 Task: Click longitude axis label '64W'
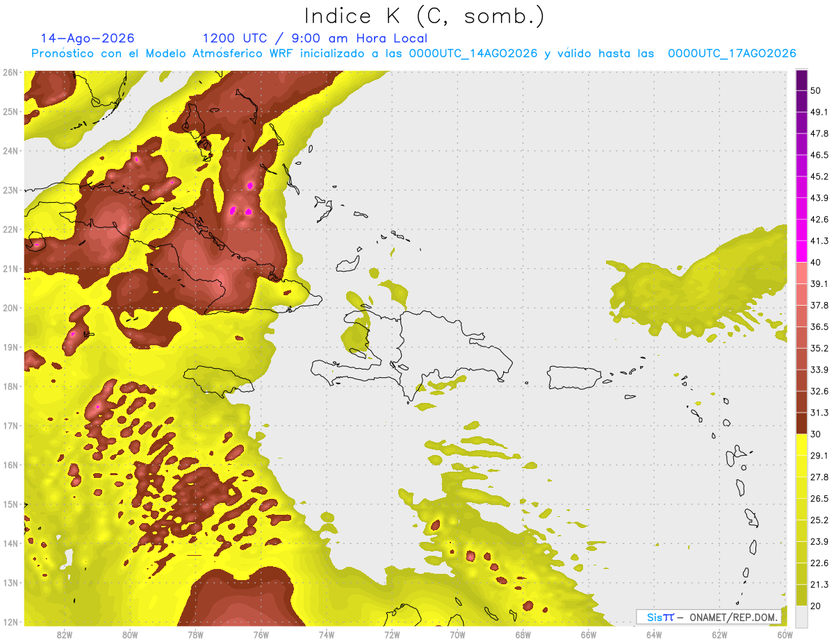(653, 635)
